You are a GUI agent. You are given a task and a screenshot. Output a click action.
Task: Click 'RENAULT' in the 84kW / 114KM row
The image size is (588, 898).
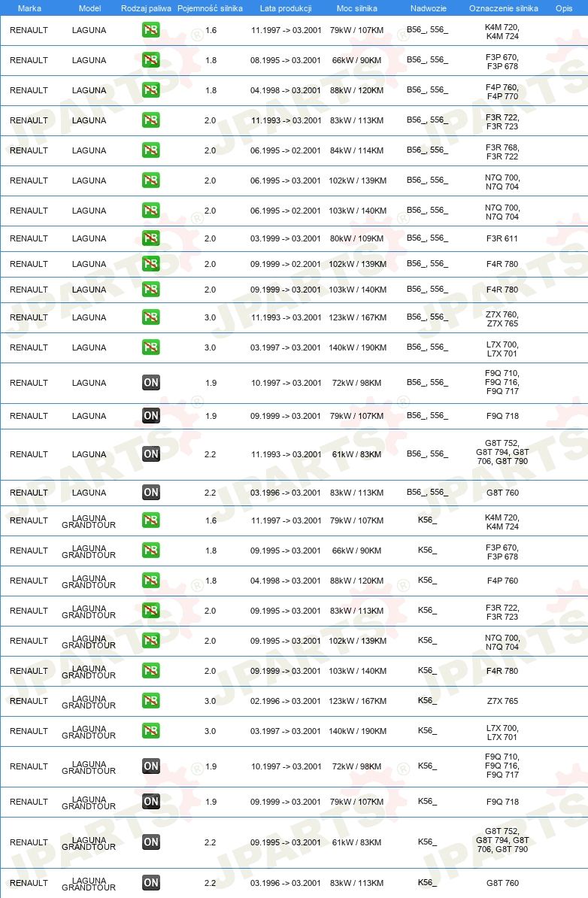29,150
